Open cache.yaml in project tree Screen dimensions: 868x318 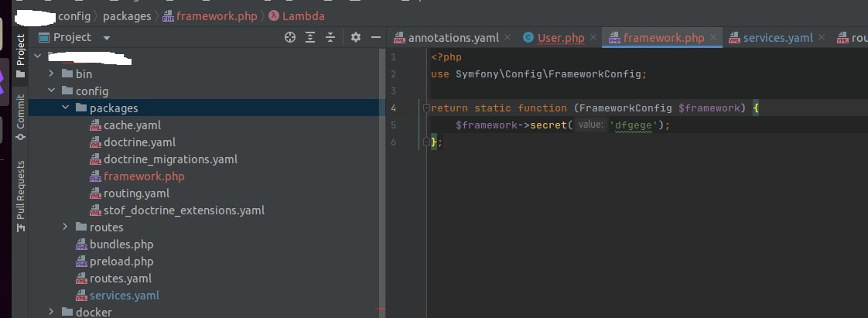point(132,125)
